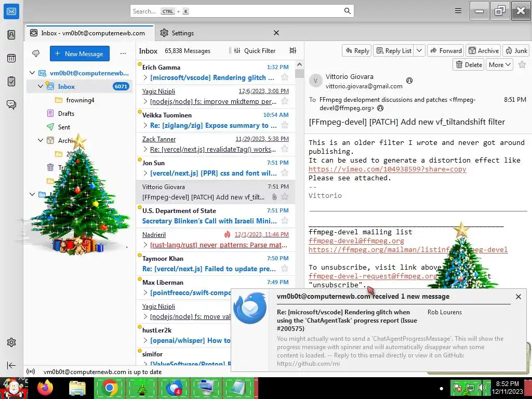Image resolution: width=532 pixels, height=399 pixels.
Task: Click the Thunderbird taskbar icon
Action: [x=174, y=388]
